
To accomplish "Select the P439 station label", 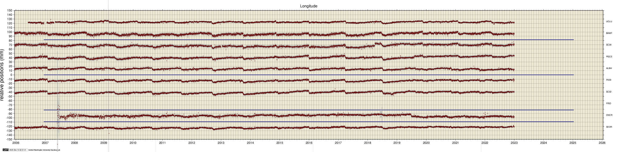I will point(609,80).
